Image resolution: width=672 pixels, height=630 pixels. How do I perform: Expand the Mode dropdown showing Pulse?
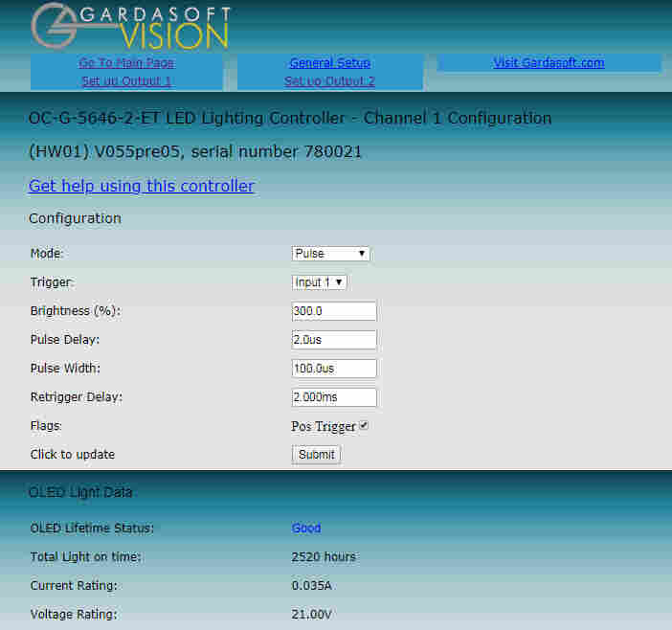(330, 254)
